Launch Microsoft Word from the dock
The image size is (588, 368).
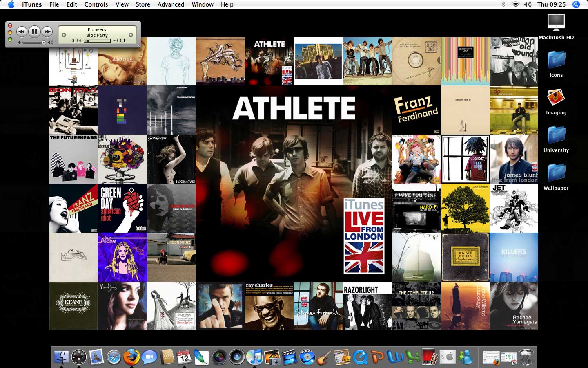click(x=395, y=357)
